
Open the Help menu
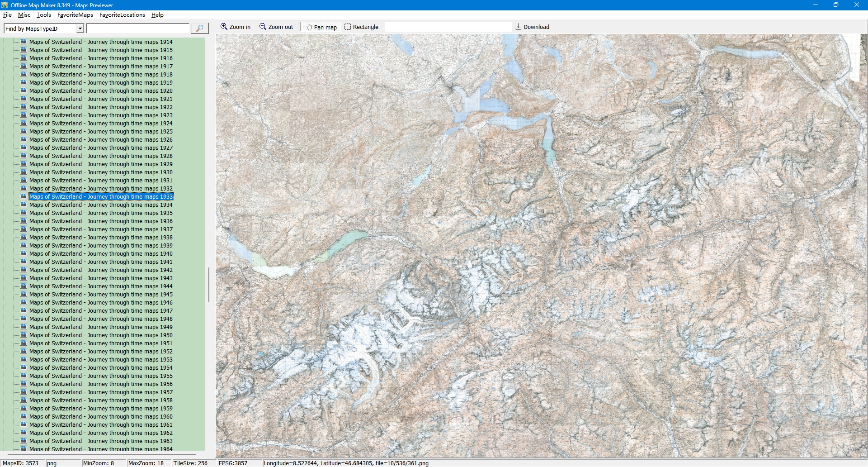point(157,15)
